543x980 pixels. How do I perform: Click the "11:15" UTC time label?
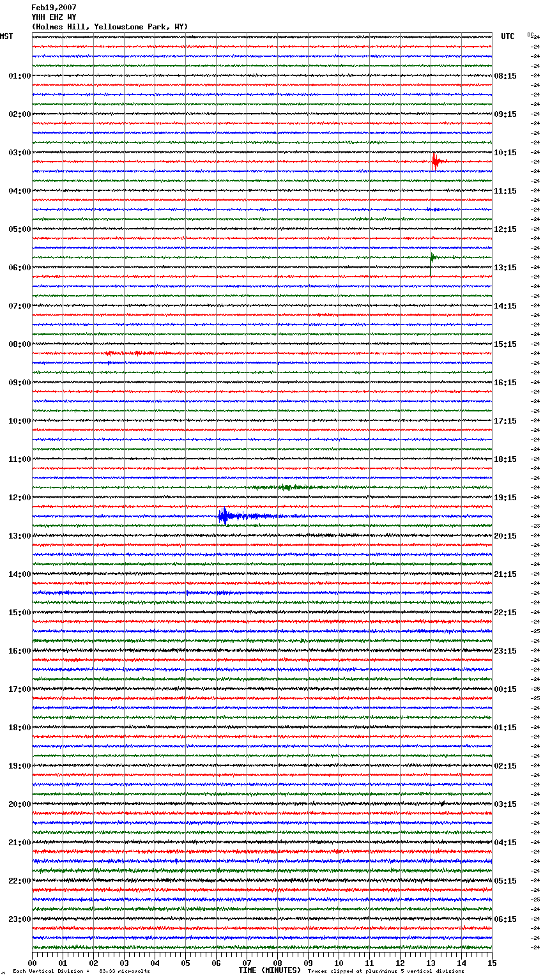505,191
